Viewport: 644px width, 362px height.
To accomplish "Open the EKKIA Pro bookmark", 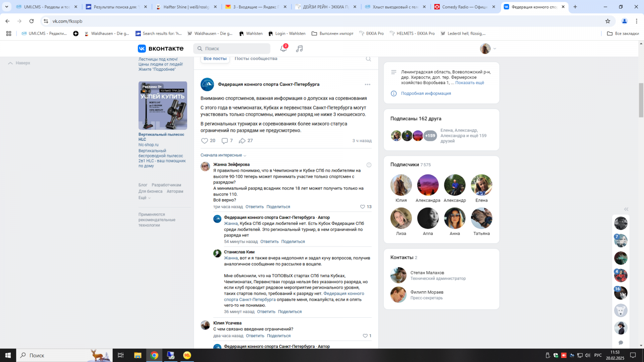I will click(371, 33).
